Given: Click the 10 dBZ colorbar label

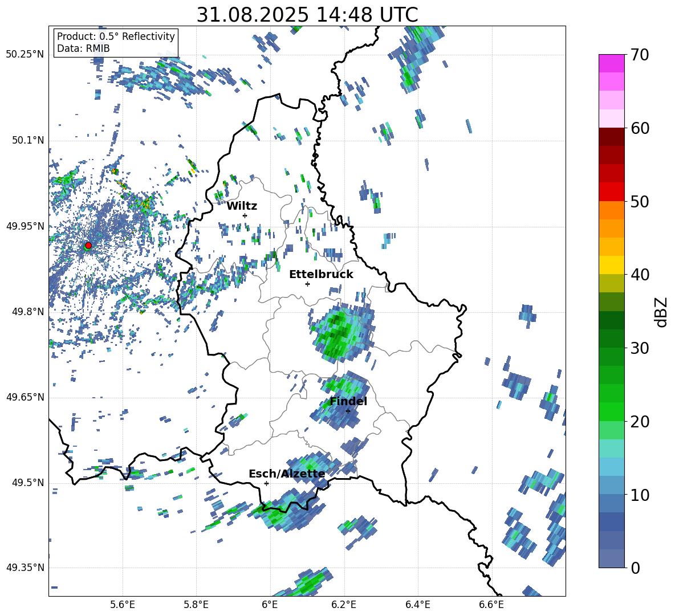Looking at the screenshot, I should 640,495.
